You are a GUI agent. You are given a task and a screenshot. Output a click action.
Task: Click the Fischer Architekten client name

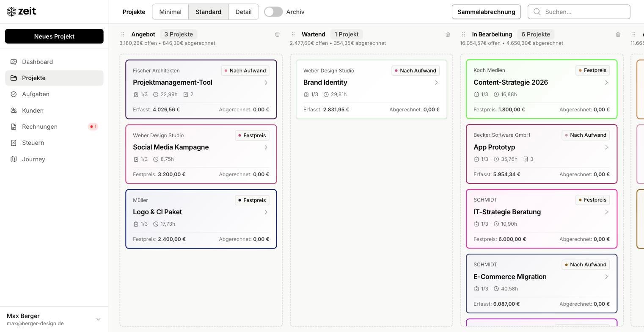[x=156, y=71]
